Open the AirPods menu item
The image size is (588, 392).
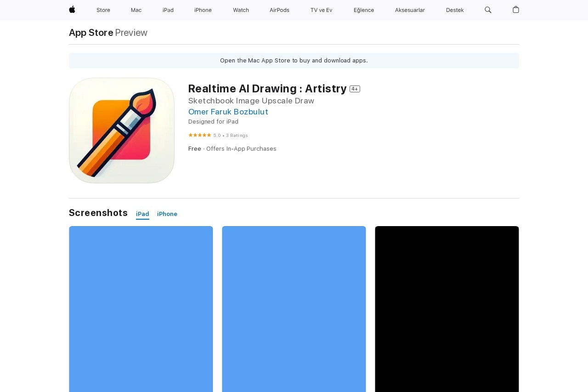click(x=279, y=10)
